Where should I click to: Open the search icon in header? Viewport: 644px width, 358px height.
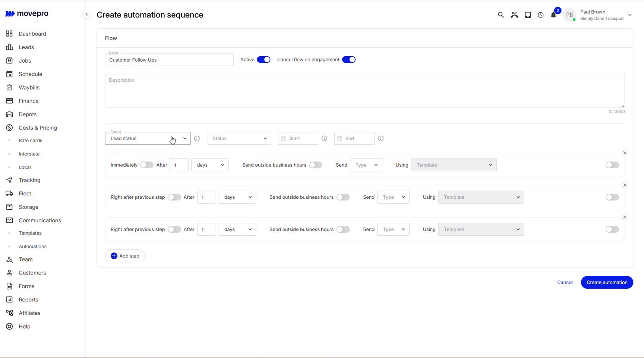(501, 15)
